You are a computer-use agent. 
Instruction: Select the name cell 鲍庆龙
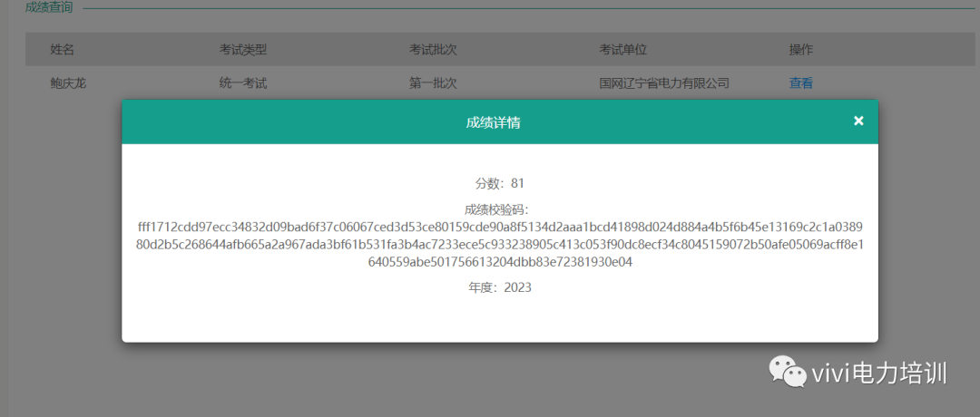(x=68, y=83)
